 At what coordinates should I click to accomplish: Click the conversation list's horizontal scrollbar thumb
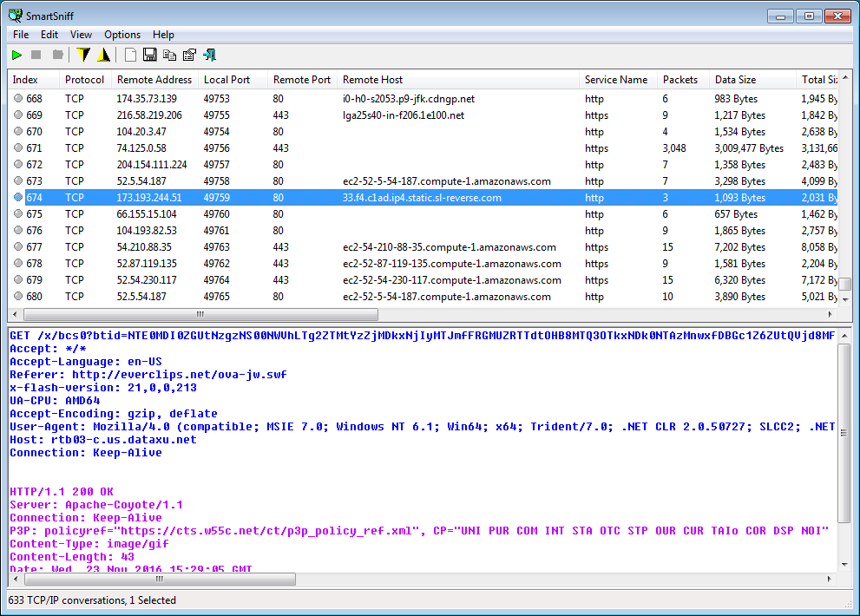[x=200, y=314]
